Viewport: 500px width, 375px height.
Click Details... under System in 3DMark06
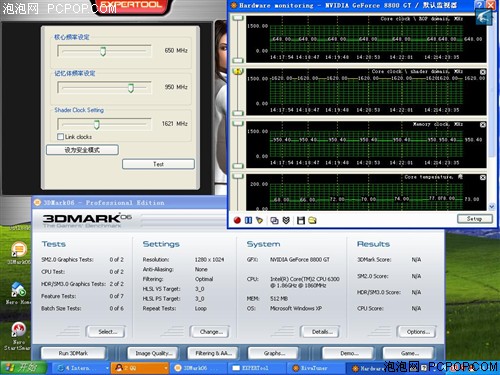point(321,332)
